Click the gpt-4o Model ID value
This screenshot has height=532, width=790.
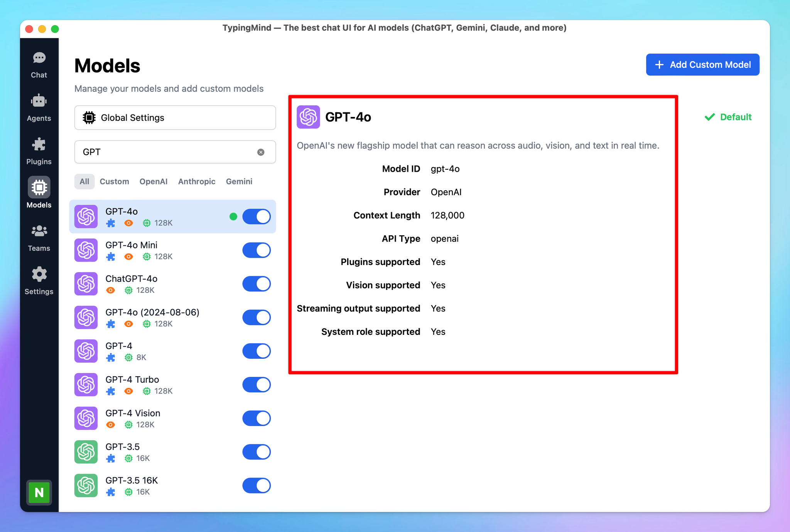pyautogui.click(x=445, y=169)
